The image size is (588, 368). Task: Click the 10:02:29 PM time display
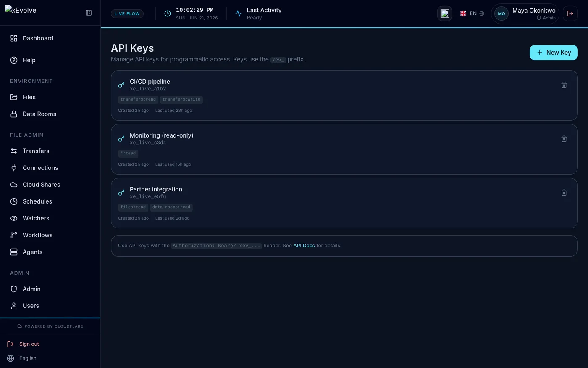tap(195, 10)
